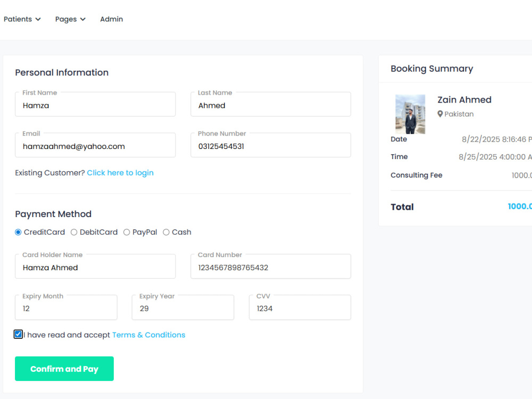Click the Personal Information heading
The width and height of the screenshot is (532, 399).
(62, 72)
